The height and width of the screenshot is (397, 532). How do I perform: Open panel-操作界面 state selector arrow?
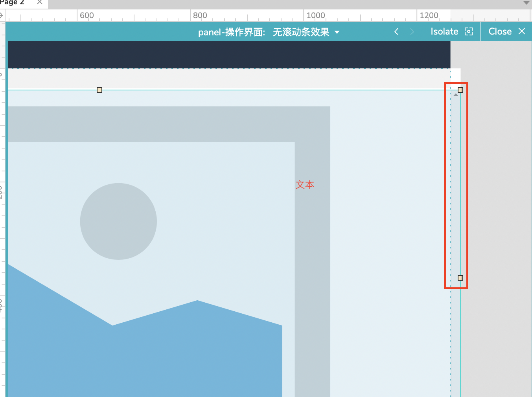[x=337, y=32]
